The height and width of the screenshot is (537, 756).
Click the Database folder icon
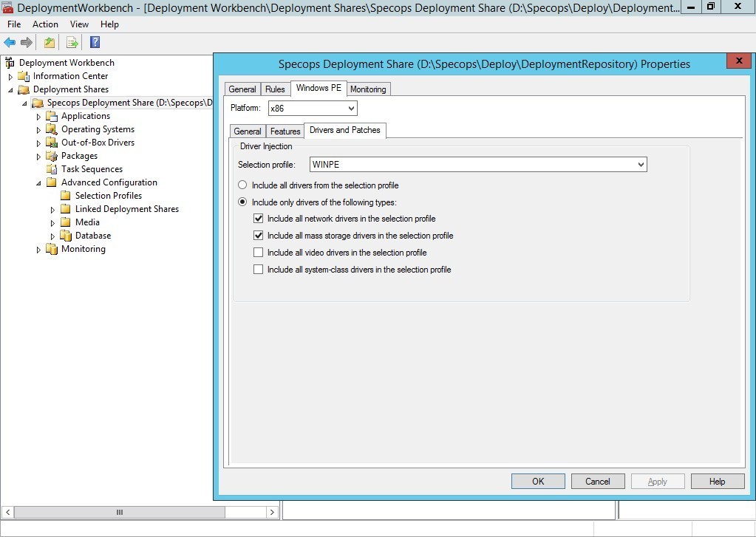(66, 235)
